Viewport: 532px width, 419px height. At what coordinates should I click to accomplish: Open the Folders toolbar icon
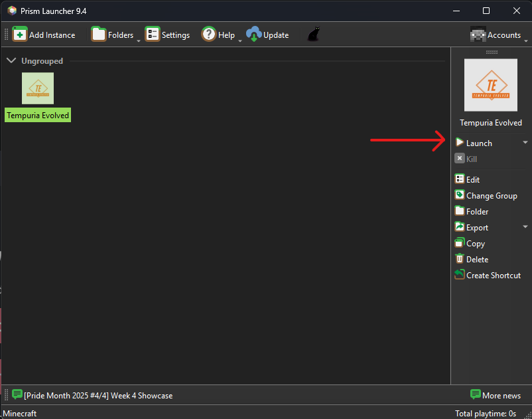coord(99,35)
